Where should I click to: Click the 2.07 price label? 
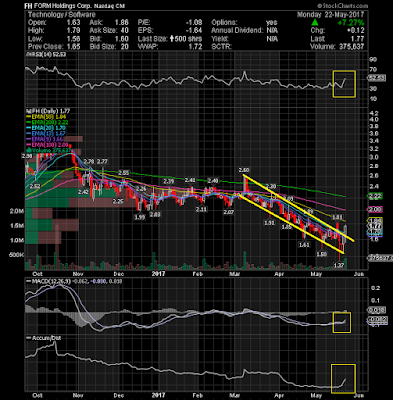point(228,212)
